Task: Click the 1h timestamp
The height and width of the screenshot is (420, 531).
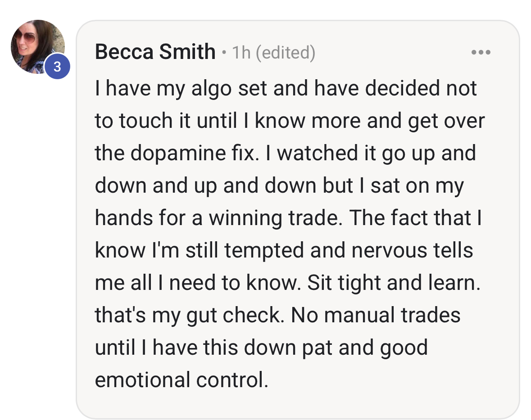Action: 241,53
